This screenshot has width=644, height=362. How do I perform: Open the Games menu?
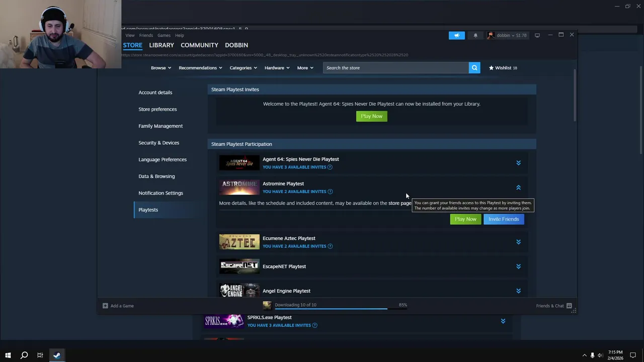point(164,35)
